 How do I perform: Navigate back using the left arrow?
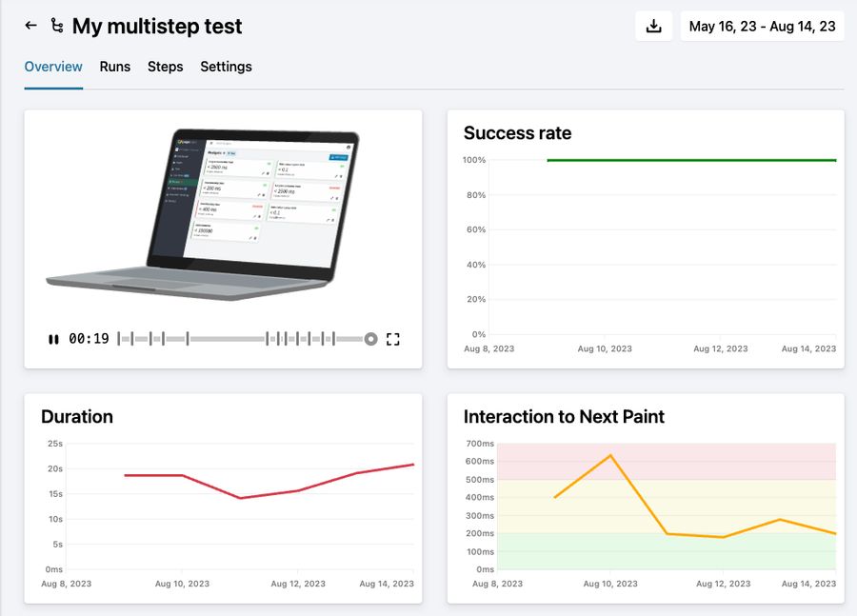click(x=30, y=26)
